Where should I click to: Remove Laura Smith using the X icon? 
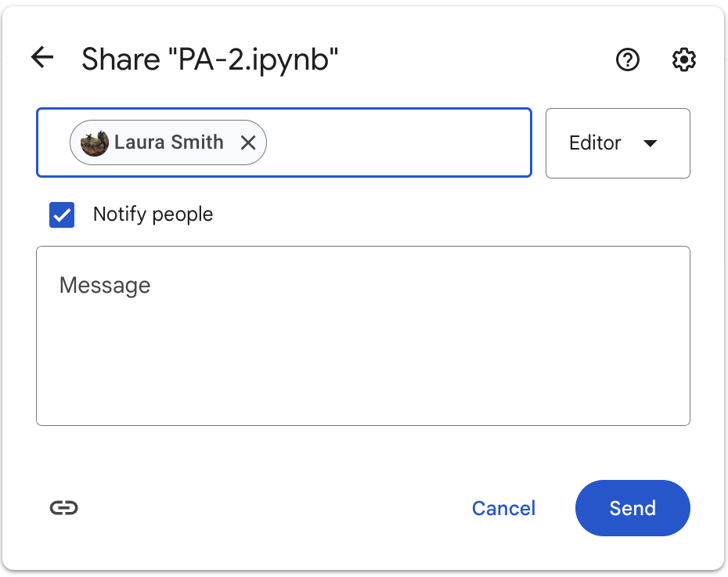coord(248,142)
